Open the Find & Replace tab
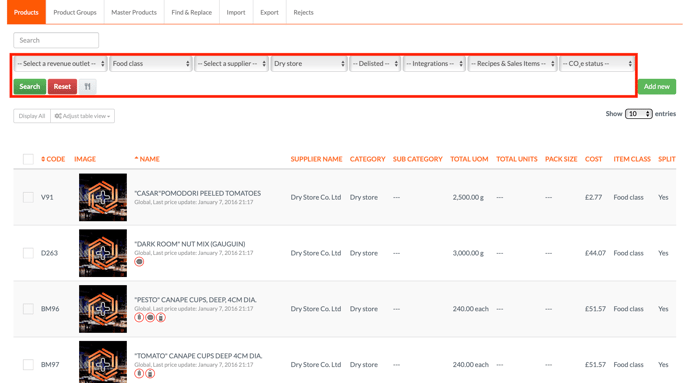This screenshot has height=383, width=688. 192,12
